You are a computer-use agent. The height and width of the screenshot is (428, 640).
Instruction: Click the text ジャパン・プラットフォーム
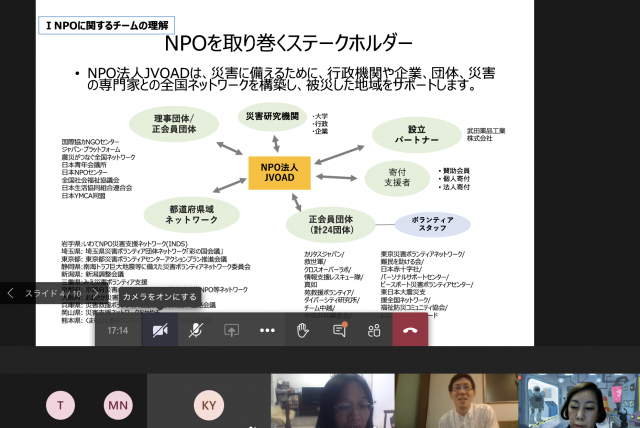coord(91,149)
